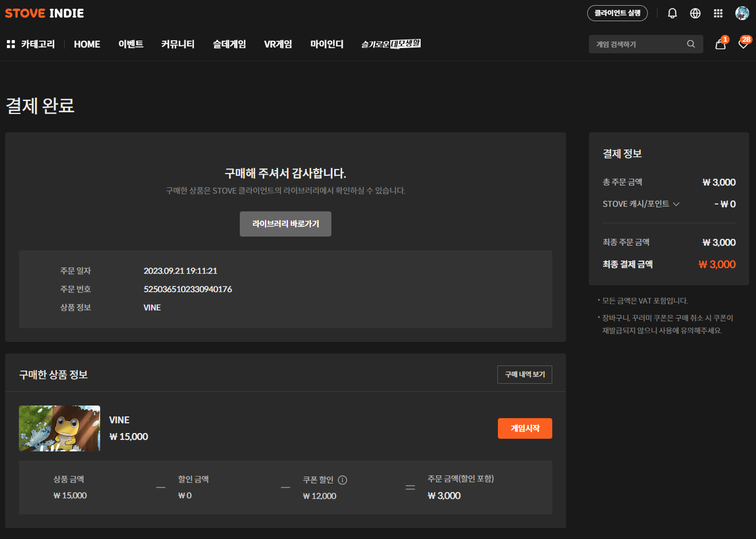Open the notifications bell
The height and width of the screenshot is (539, 756).
(x=672, y=13)
